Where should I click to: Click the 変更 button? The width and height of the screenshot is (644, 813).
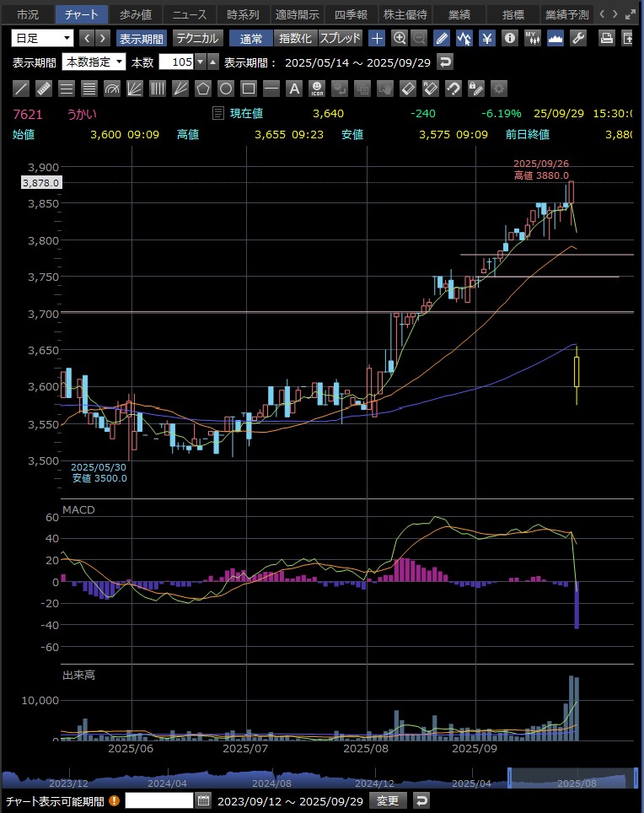pyautogui.click(x=389, y=800)
